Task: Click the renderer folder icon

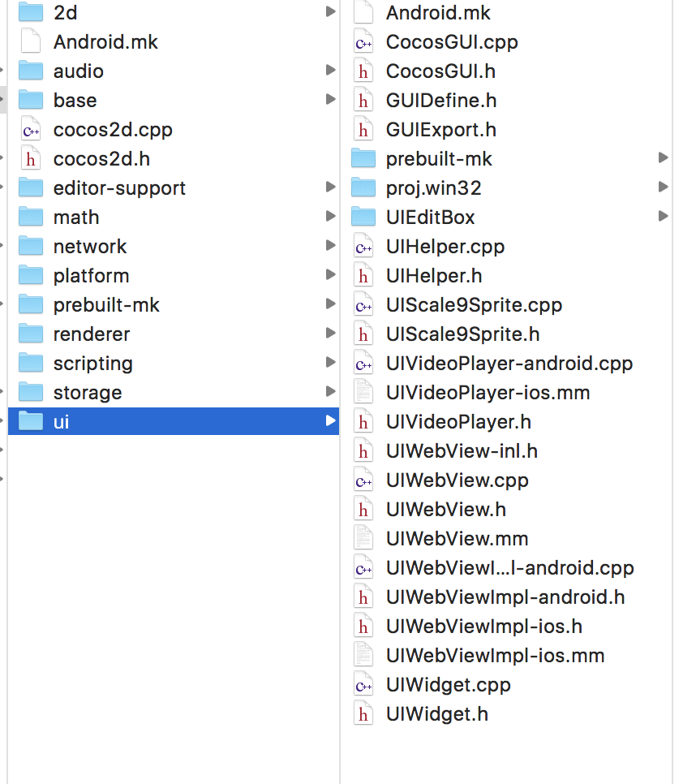Action: click(31, 334)
